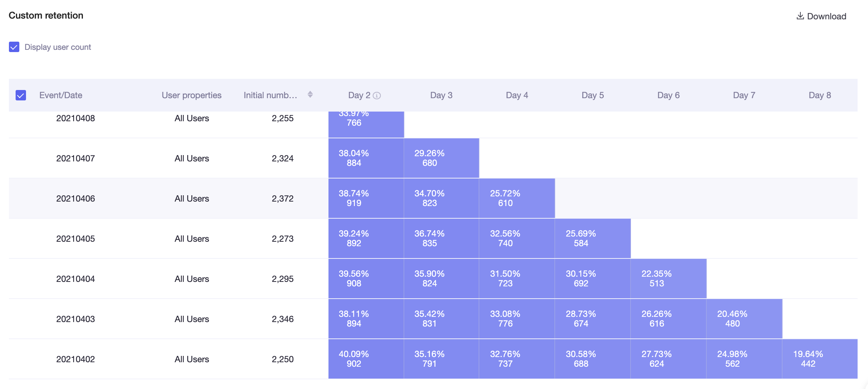
Task: Click the Display user count label
Action: pos(58,47)
